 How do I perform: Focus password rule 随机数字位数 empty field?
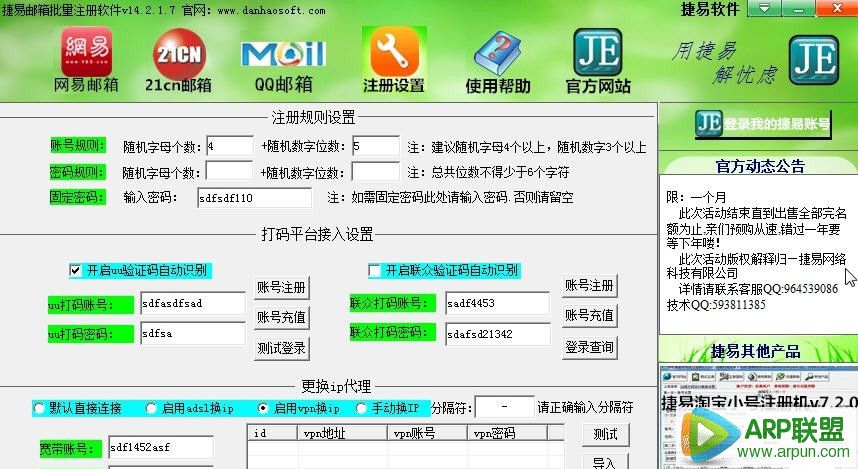tap(375, 172)
